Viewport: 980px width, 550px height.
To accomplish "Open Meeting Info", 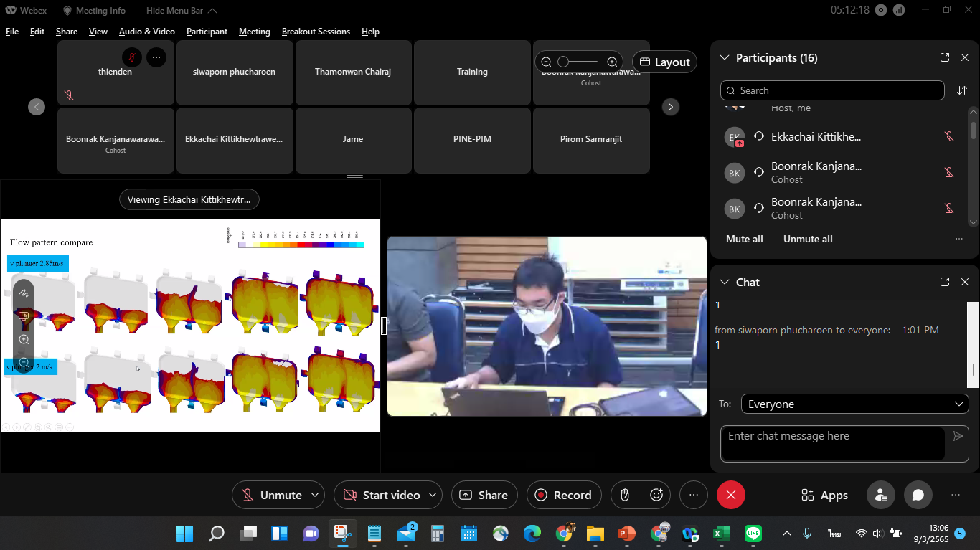I will [x=94, y=10].
